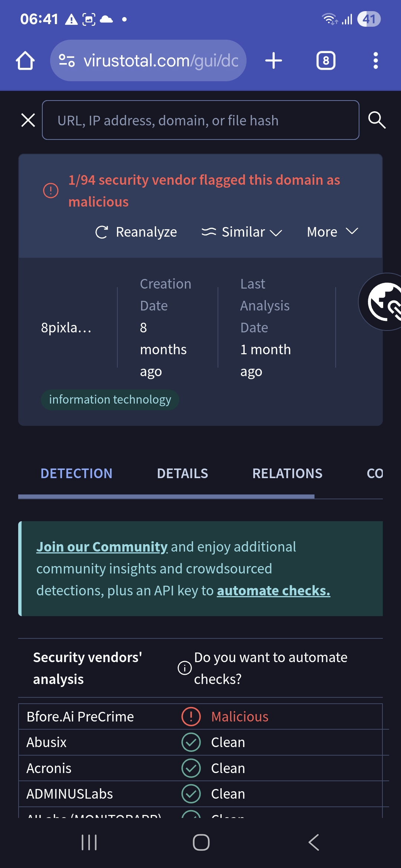The width and height of the screenshot is (401, 868).
Task: Open the tab switcher showing 8 tabs
Action: pos(326,60)
